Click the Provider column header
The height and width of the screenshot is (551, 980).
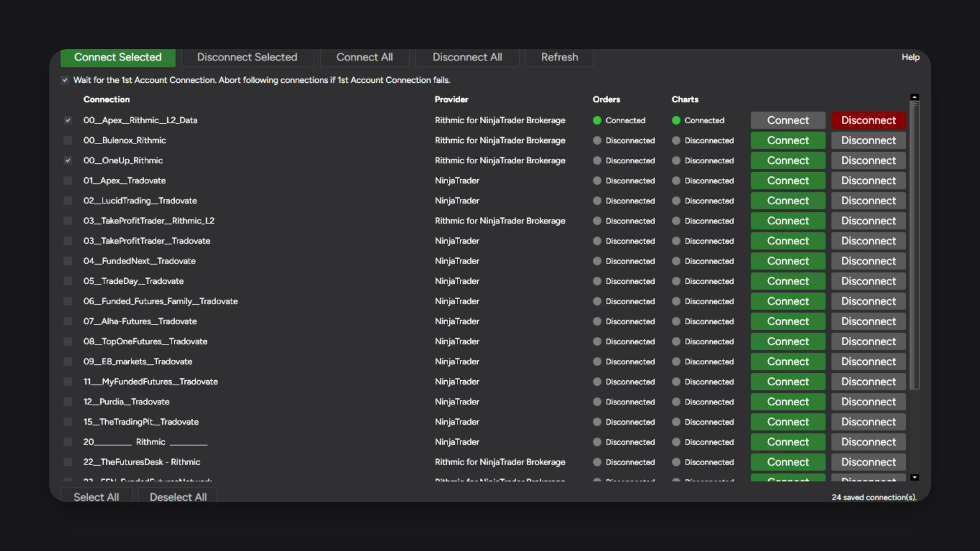[451, 99]
